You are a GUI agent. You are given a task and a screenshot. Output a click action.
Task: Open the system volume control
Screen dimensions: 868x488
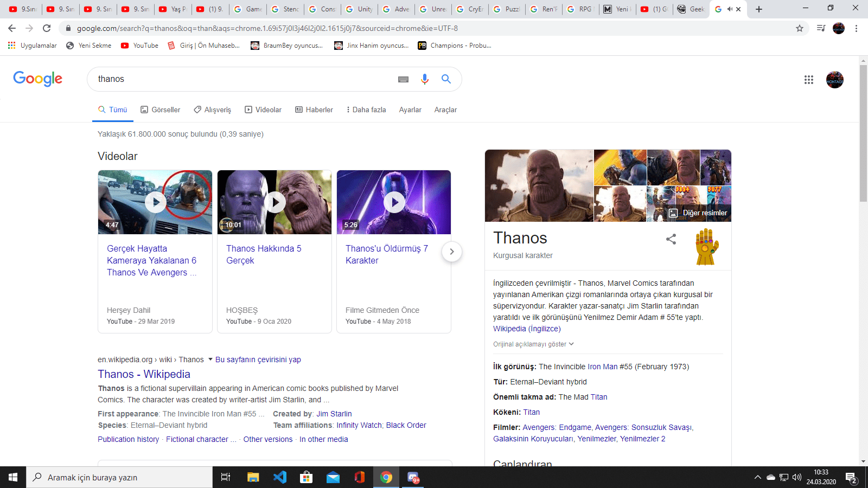pos(797,477)
